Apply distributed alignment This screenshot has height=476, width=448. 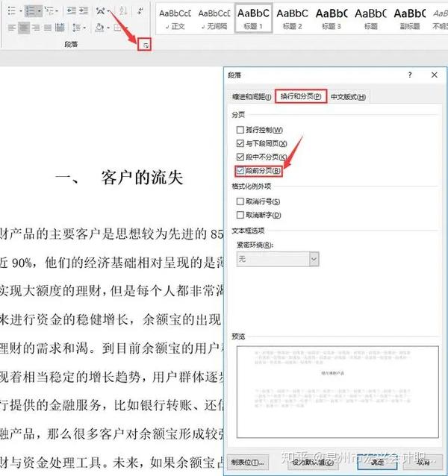60,28
